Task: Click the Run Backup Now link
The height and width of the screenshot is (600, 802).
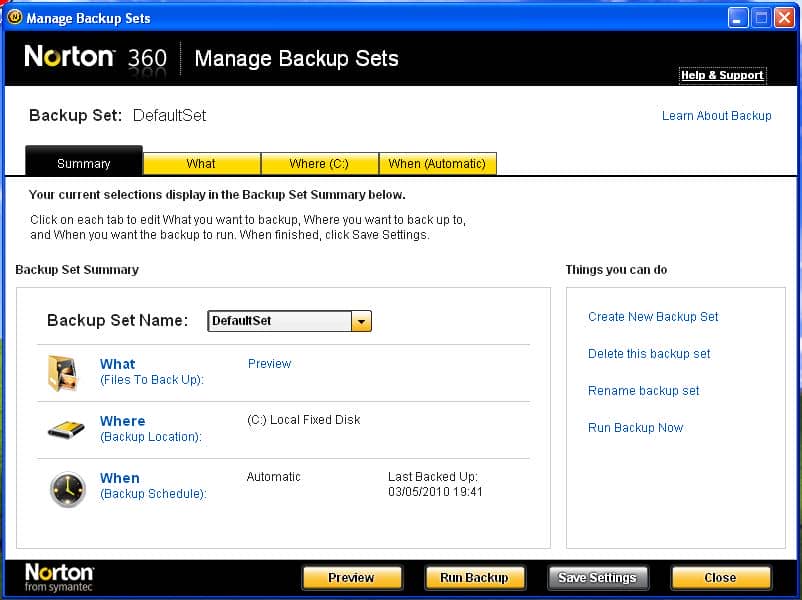Action: 636,428
